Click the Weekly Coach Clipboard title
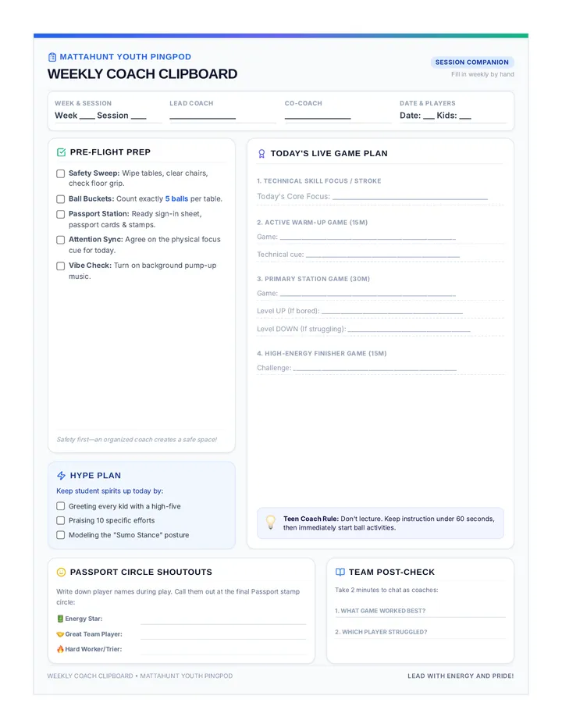 tap(143, 74)
